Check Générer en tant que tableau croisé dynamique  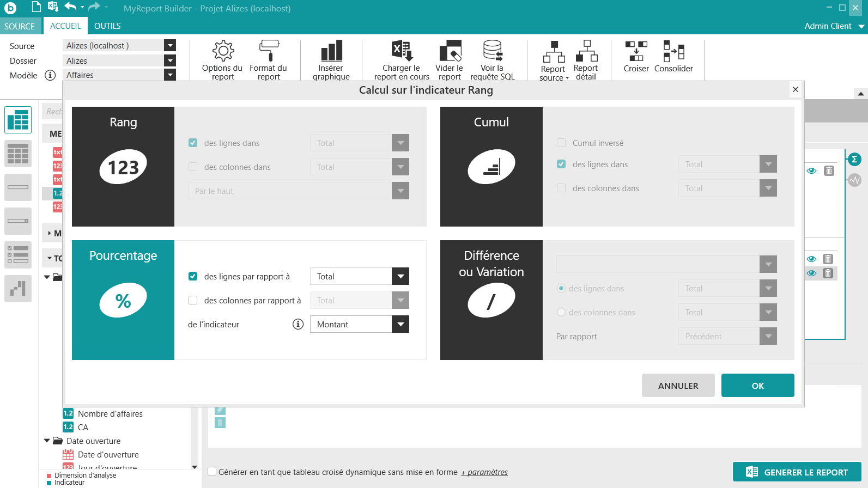213,472
